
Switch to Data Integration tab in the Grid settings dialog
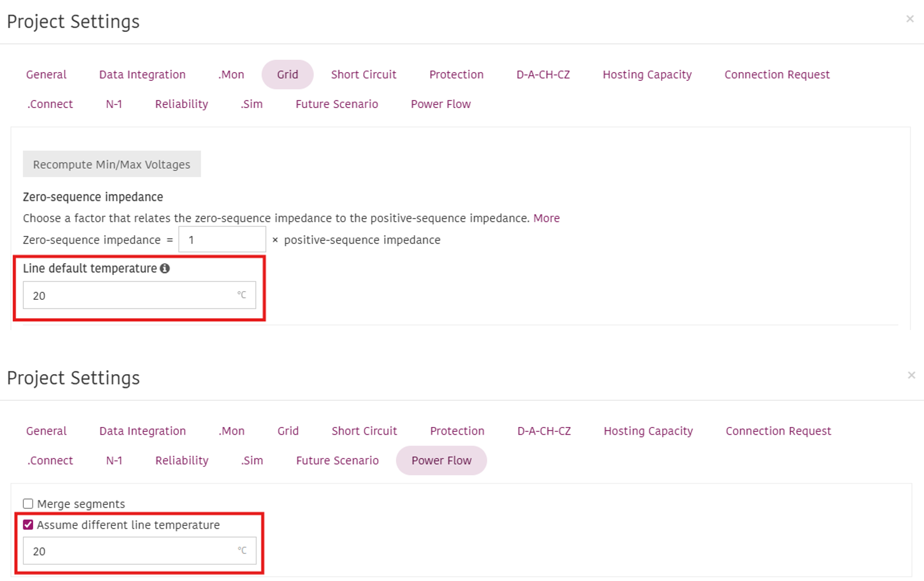click(x=142, y=74)
